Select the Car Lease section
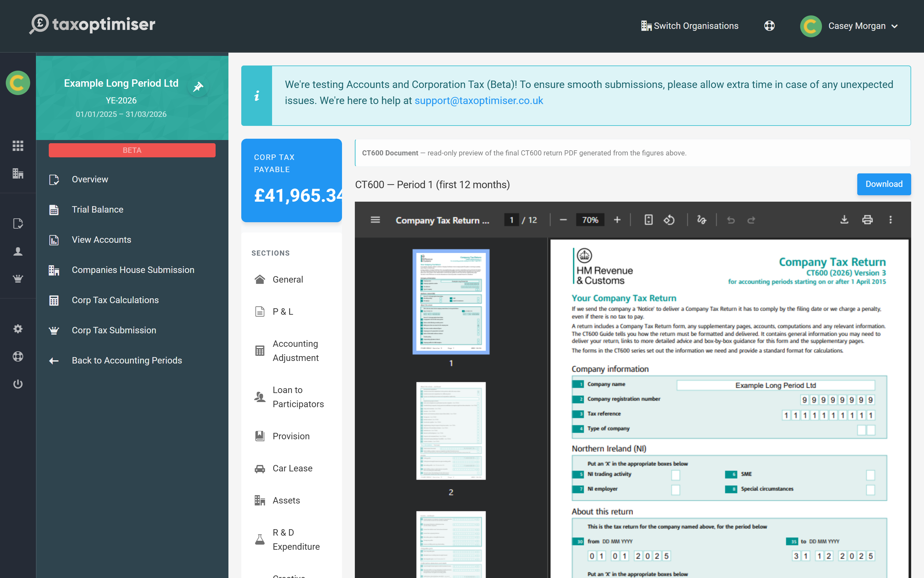The image size is (924, 578). (x=292, y=468)
